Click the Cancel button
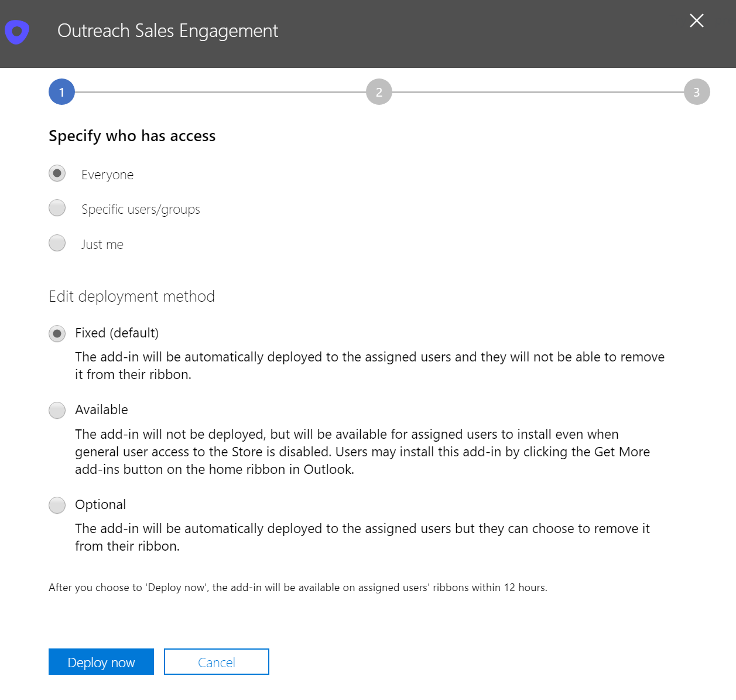Screen dimensions: 736x700 pyautogui.click(x=217, y=662)
